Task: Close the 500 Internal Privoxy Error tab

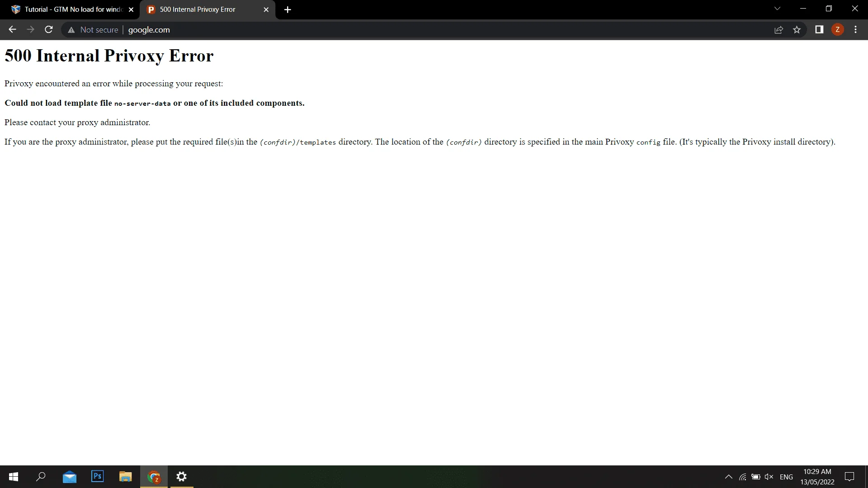Action: pos(266,9)
